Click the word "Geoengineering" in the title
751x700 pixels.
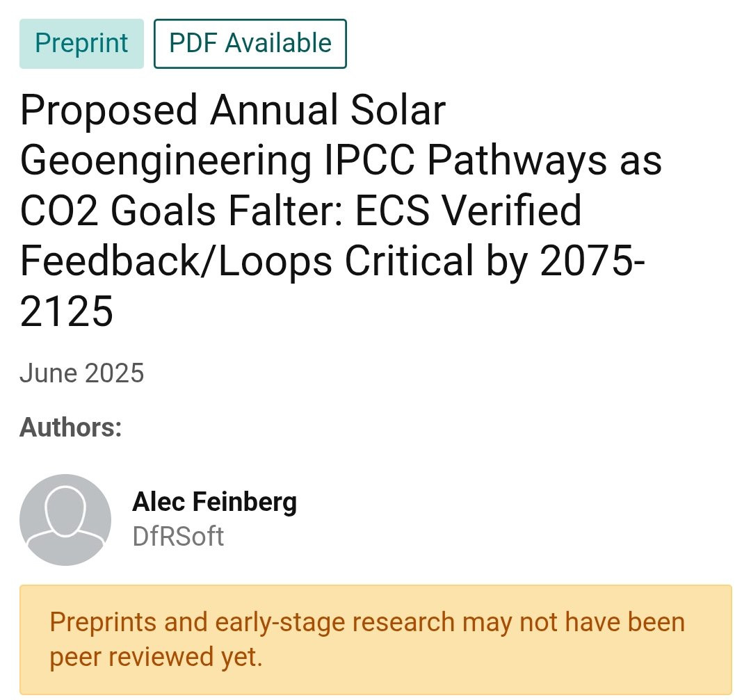(x=165, y=161)
